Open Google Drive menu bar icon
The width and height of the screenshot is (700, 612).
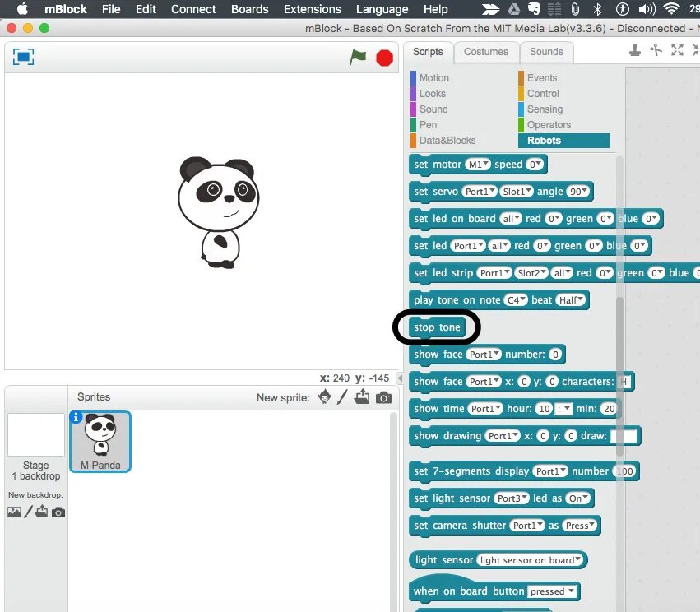click(514, 8)
